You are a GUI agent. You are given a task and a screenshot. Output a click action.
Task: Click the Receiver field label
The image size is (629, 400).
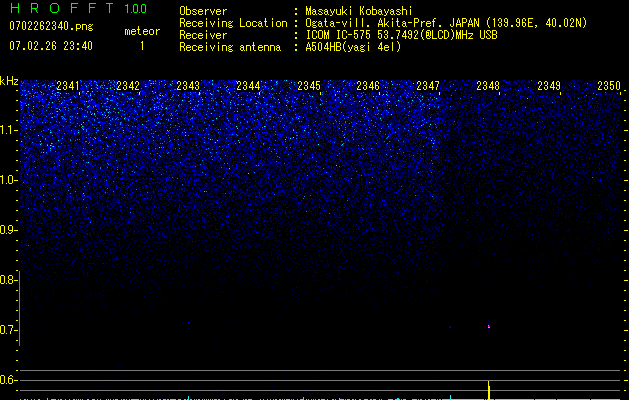pos(203,35)
